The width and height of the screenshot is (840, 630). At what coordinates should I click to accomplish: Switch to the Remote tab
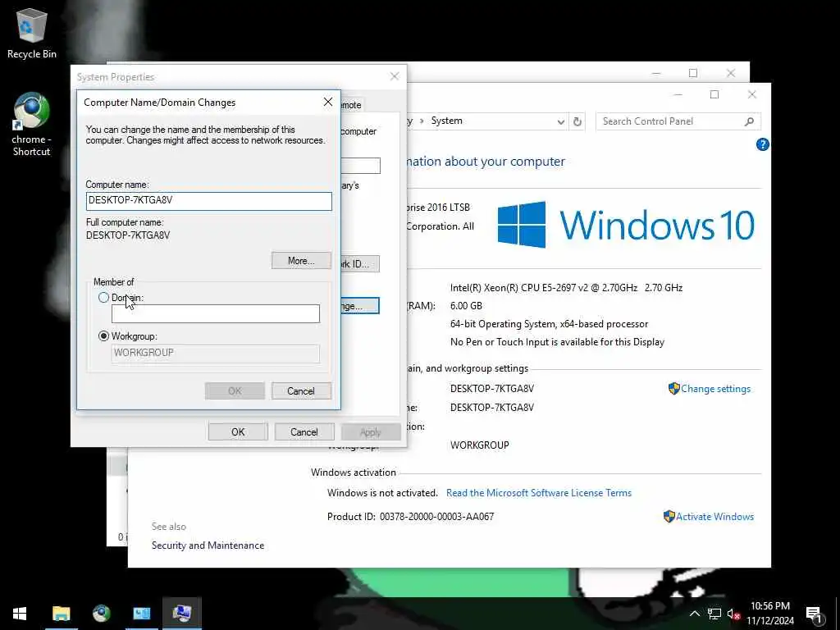[x=351, y=105]
